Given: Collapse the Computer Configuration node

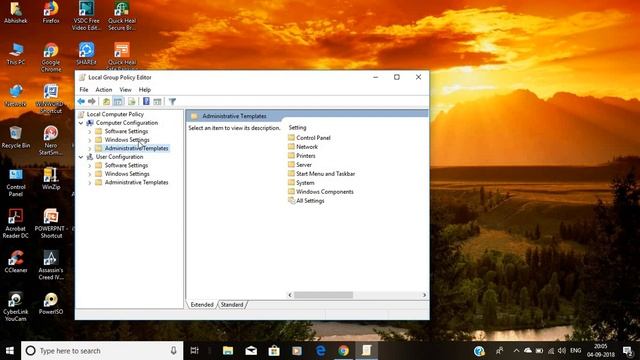Looking at the screenshot, I should pos(81,123).
